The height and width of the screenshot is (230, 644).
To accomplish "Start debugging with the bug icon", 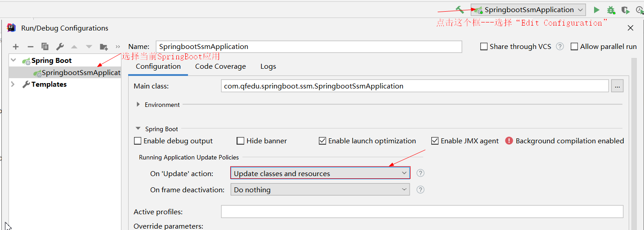I will [611, 10].
